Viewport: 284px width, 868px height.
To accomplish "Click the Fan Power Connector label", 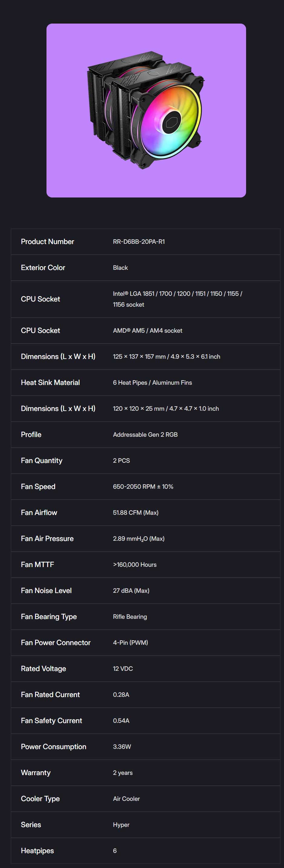I will coord(56,642).
